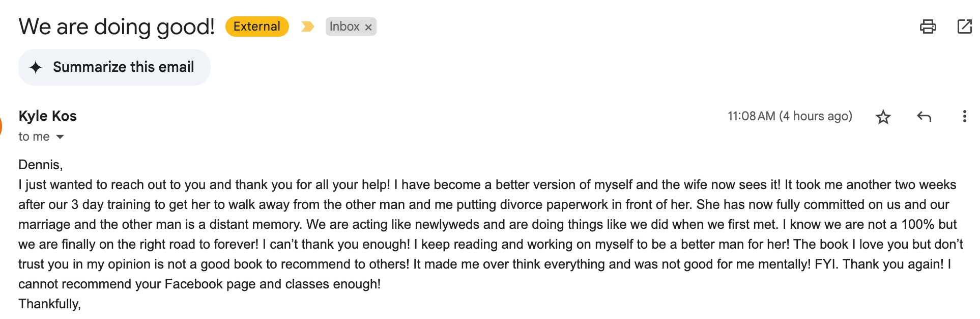The height and width of the screenshot is (319, 980).
Task: Click the orange sender avatar at left edge
Action: 1,125
